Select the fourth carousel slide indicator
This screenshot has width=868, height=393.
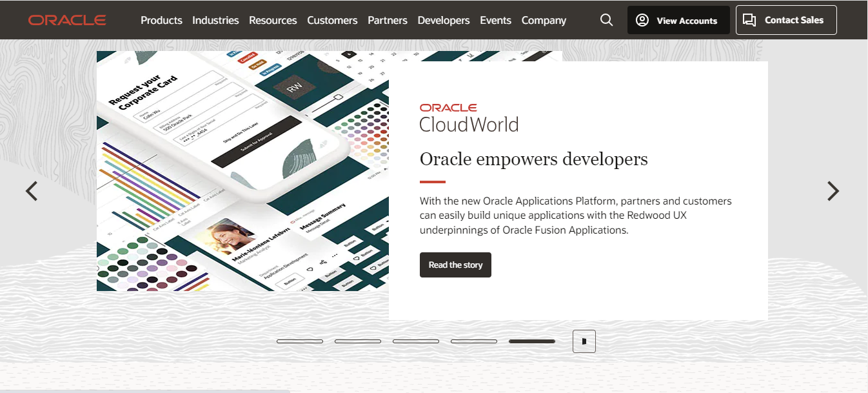[474, 341]
